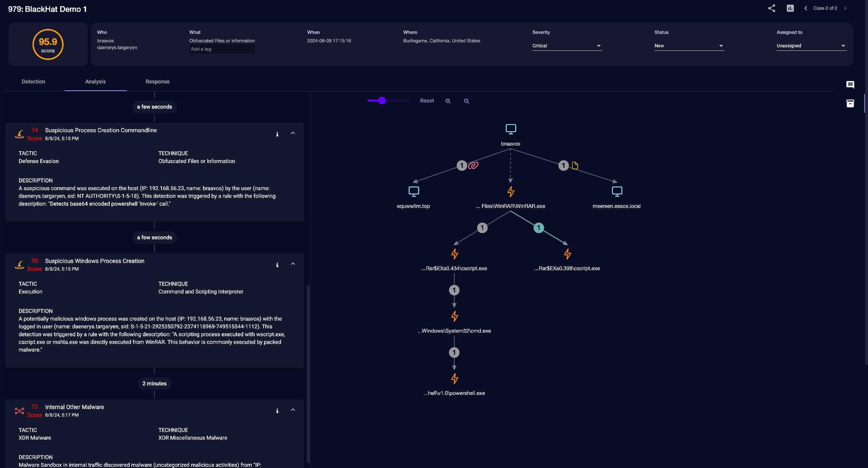Click the zoom in magnifier in graph
The height and width of the screenshot is (468, 868).
click(x=448, y=101)
